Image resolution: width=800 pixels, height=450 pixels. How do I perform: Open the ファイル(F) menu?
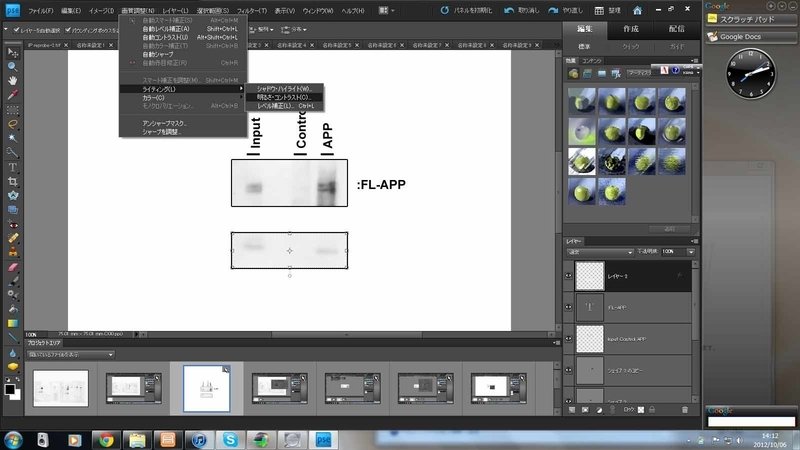pos(40,11)
